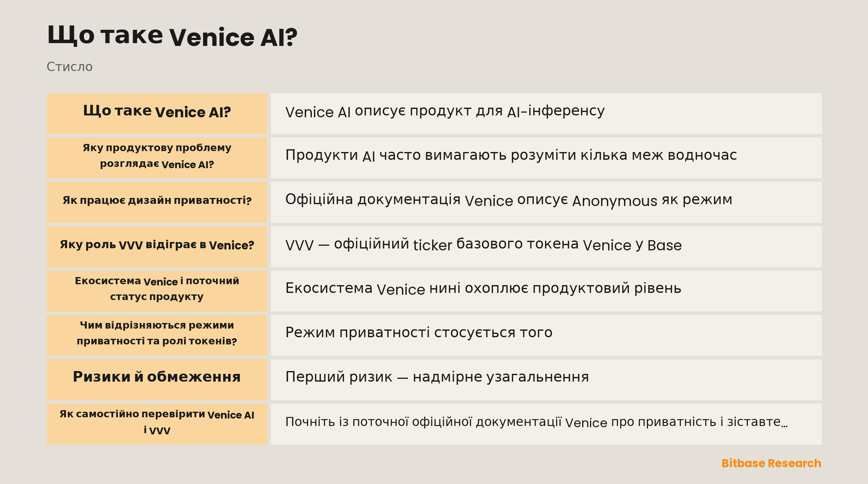Image resolution: width=868 pixels, height=484 pixels.
Task: Click "Продукти AI часто вимагають розуміти кілька меж водночас"
Action: [511, 155]
